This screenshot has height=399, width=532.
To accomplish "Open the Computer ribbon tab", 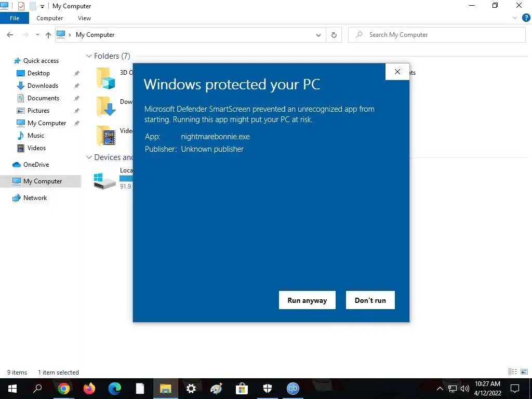I will (x=49, y=18).
